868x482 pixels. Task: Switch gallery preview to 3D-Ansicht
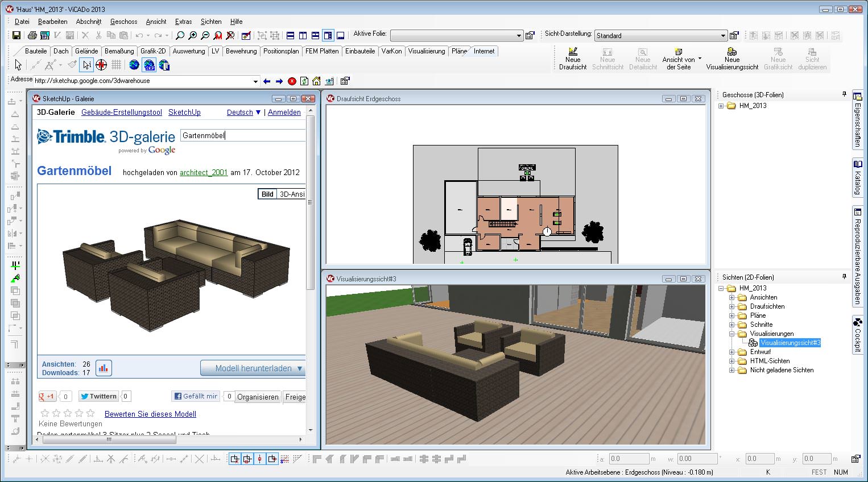coord(292,194)
